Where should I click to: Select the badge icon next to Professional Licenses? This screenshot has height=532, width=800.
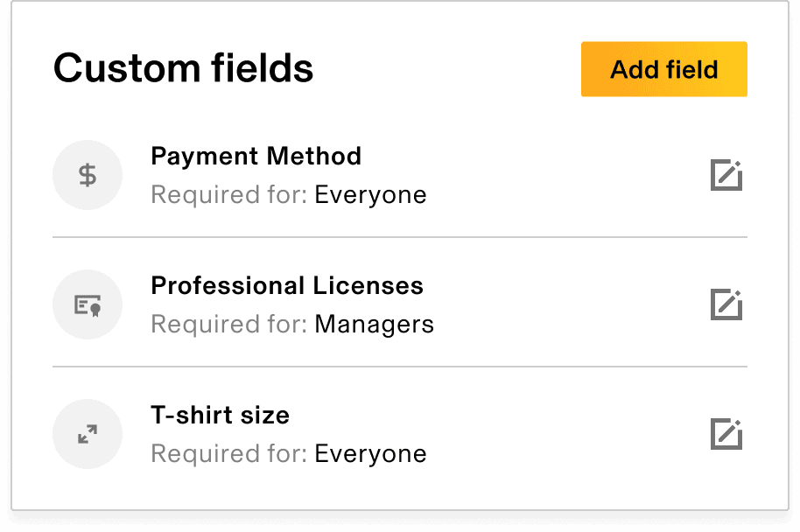pos(88,304)
